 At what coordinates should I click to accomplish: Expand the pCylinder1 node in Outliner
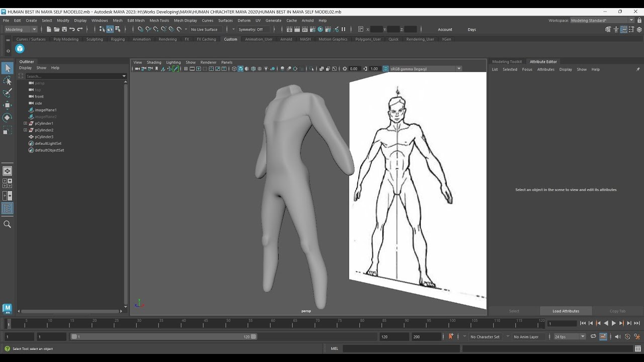click(x=25, y=123)
